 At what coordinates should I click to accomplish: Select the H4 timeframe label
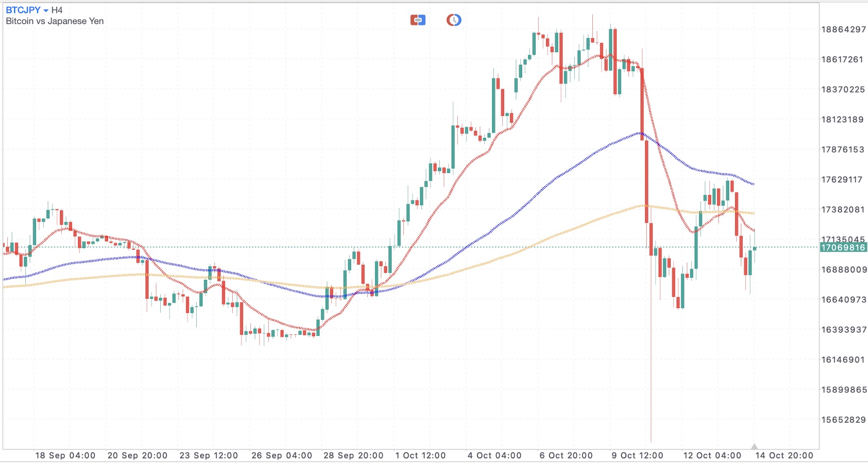coord(57,9)
